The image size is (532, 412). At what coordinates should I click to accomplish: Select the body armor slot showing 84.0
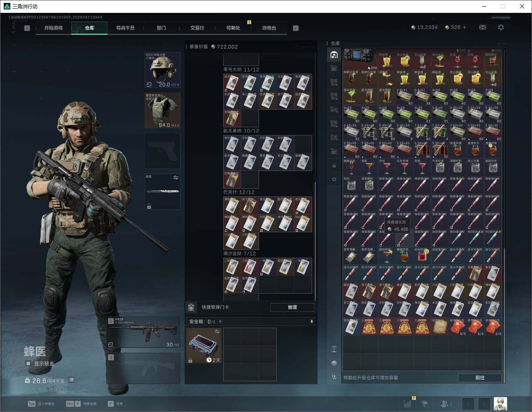pos(162,110)
